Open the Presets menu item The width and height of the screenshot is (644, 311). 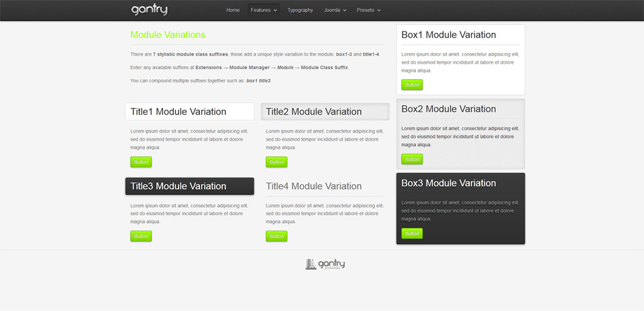coord(369,10)
